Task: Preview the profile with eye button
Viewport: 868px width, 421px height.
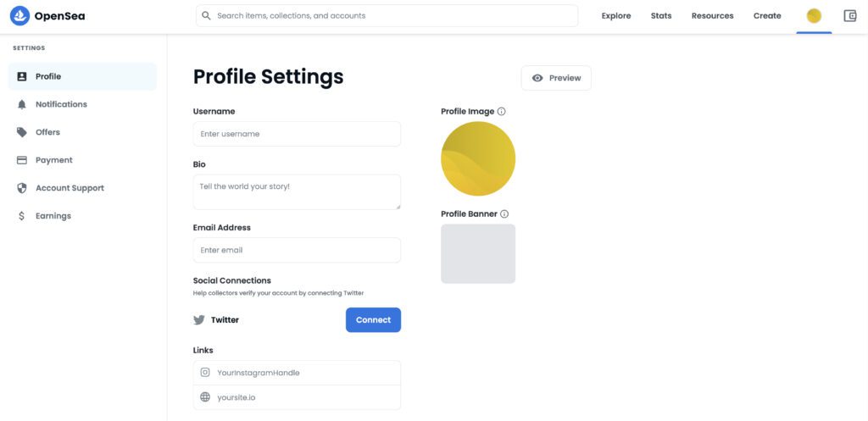Action: point(556,78)
